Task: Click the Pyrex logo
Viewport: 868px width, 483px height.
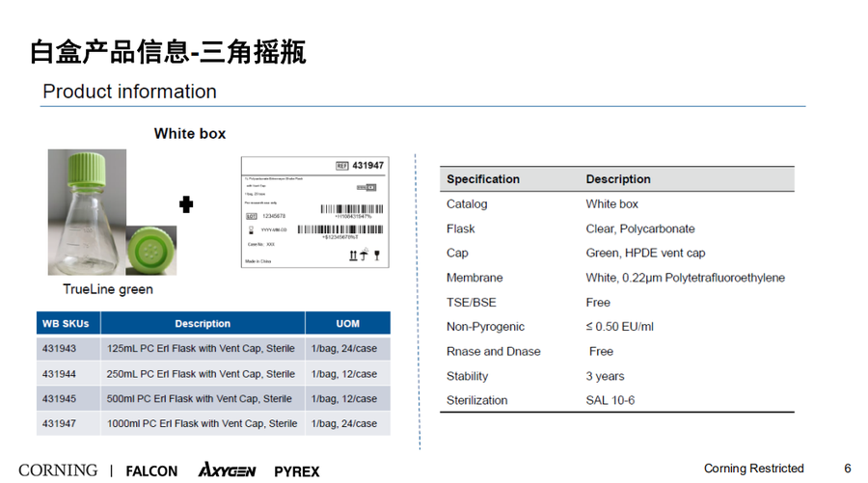Action: coord(297,471)
